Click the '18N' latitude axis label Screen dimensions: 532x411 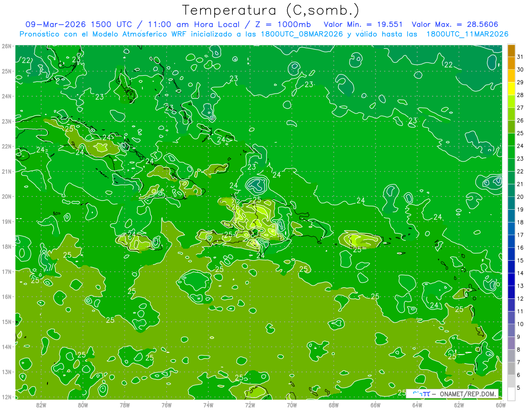pos(6,247)
